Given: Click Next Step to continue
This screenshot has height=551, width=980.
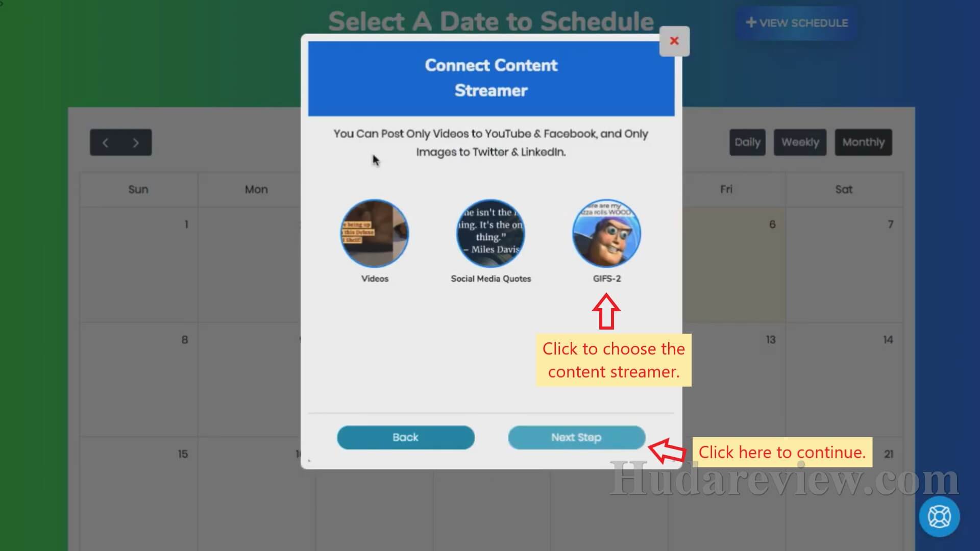Looking at the screenshot, I should 576,437.
